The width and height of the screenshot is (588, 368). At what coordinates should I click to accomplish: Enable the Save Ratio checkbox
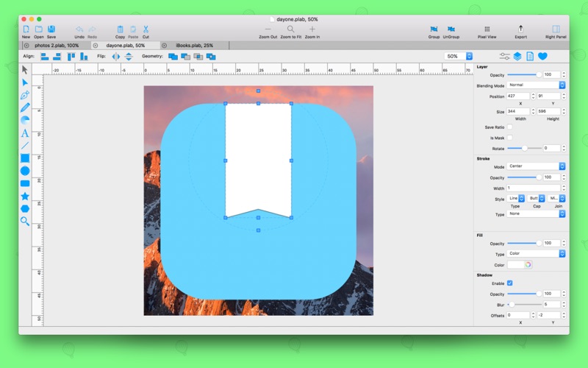pyautogui.click(x=510, y=127)
